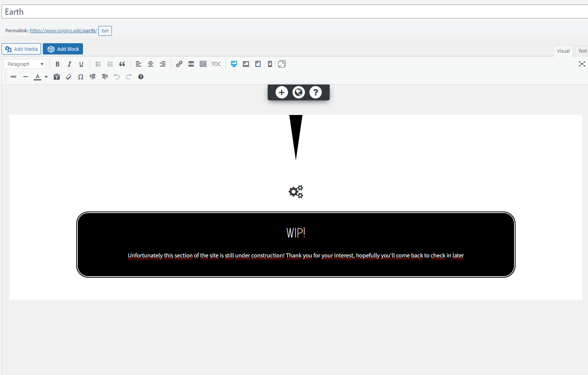Click the insert link icon
Screen dimensions: 588x375
(179, 64)
